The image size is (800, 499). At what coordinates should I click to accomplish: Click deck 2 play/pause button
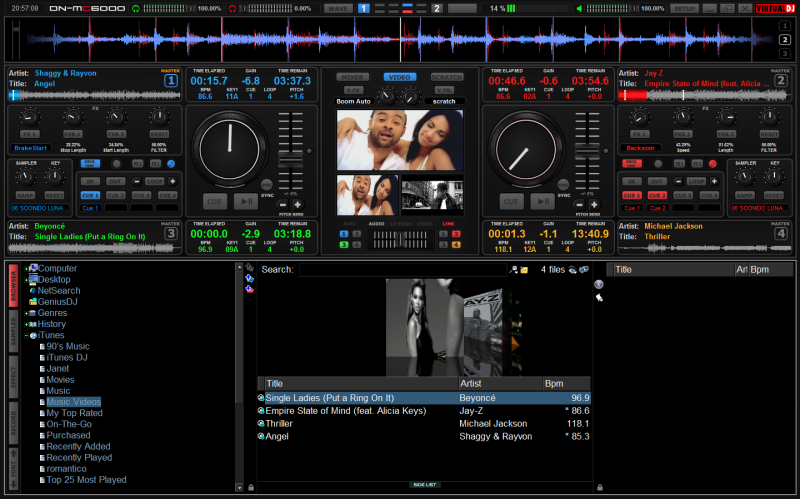543,202
